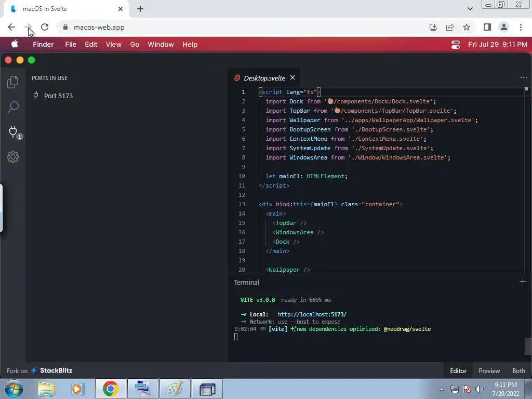Click the code editor minimap scrollbar
The image size is (532, 399).
(x=526, y=89)
